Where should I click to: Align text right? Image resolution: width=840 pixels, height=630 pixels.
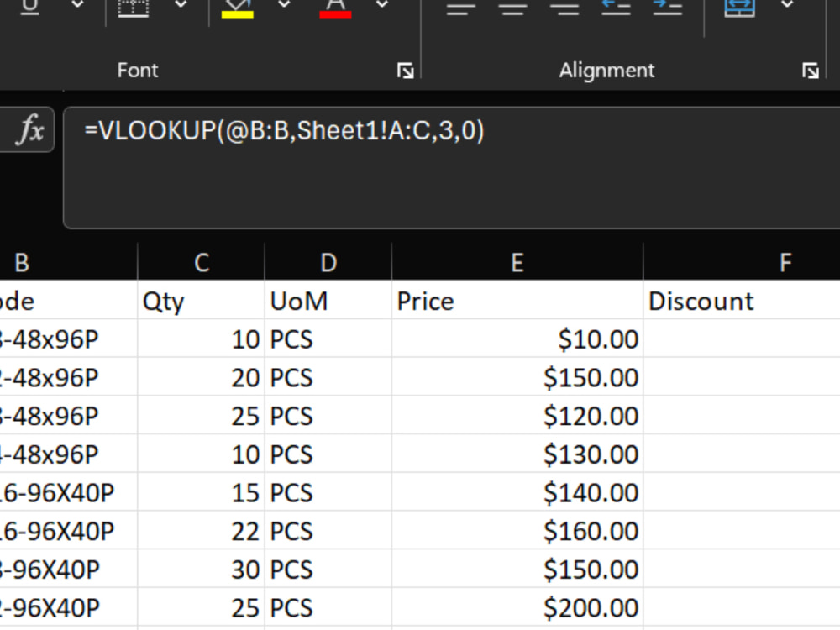[x=564, y=8]
